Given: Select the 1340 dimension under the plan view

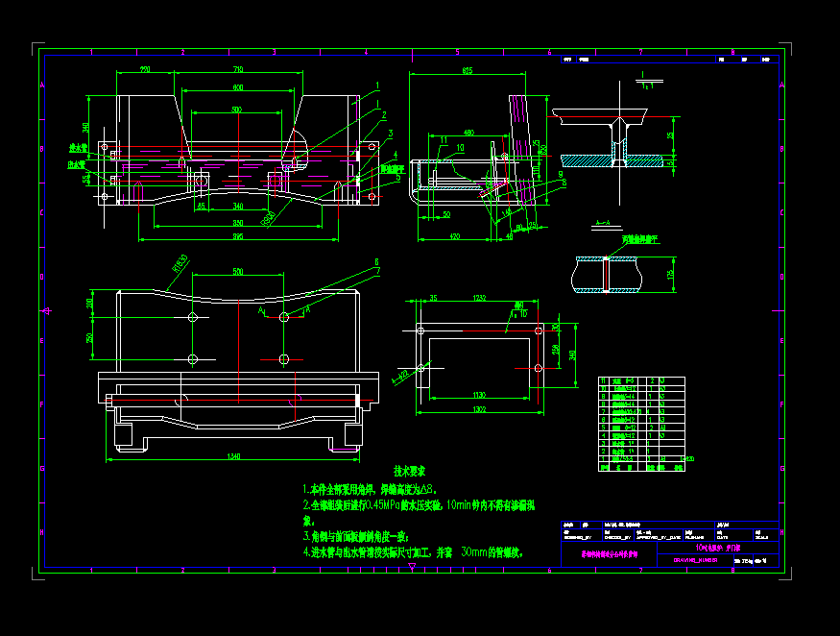Looking at the screenshot, I should point(233,456).
